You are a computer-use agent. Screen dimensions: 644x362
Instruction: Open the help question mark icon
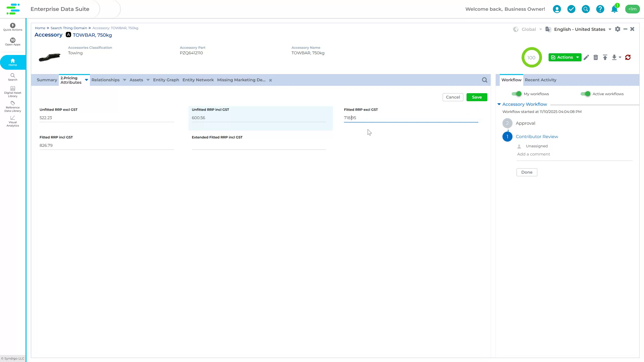[x=600, y=9]
